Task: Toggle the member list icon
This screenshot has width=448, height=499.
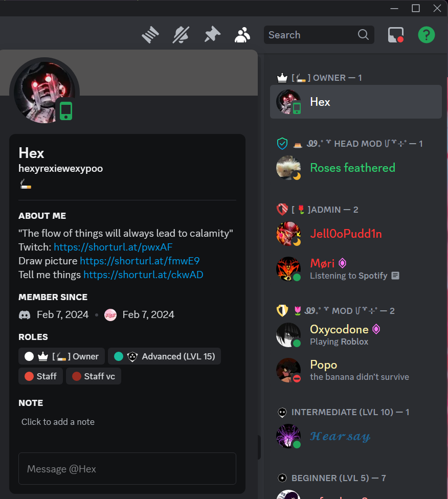Action: [242, 35]
